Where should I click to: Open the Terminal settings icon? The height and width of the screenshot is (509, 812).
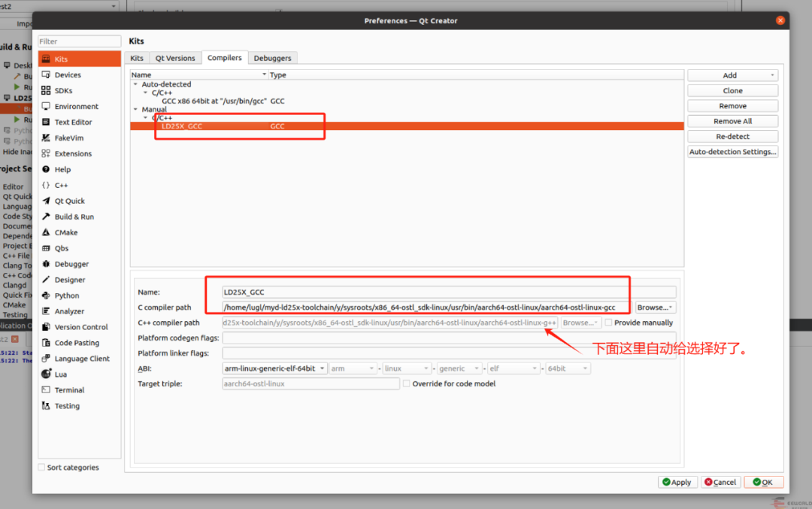[x=46, y=390]
